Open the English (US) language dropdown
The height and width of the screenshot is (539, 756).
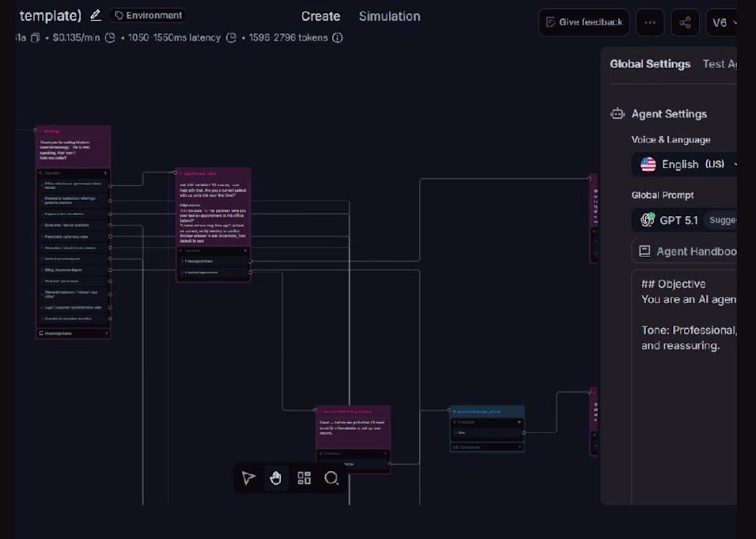[x=685, y=164]
